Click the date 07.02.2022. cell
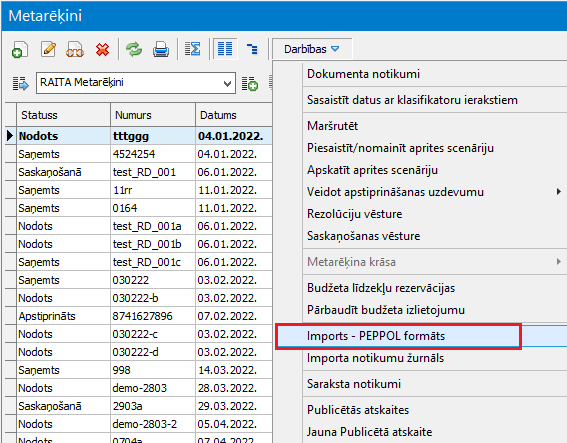 click(234, 316)
